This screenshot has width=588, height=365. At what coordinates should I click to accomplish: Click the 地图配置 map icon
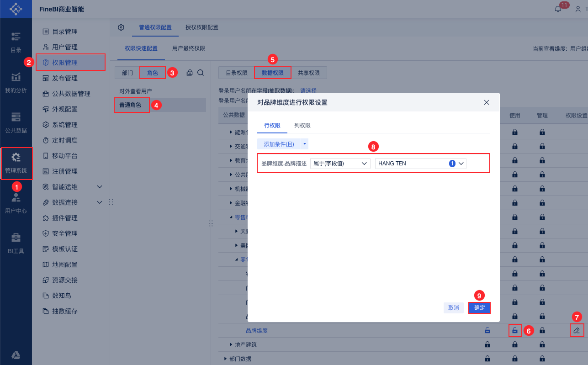[x=45, y=264]
